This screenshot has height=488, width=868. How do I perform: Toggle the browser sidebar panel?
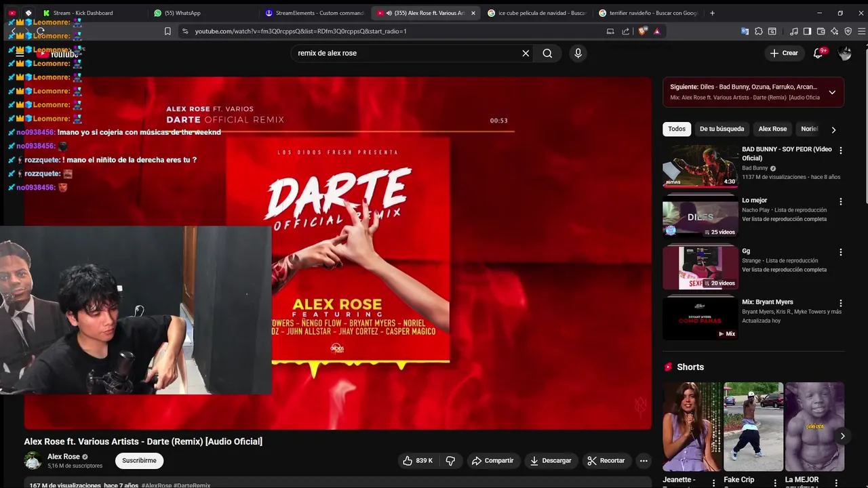point(807,31)
